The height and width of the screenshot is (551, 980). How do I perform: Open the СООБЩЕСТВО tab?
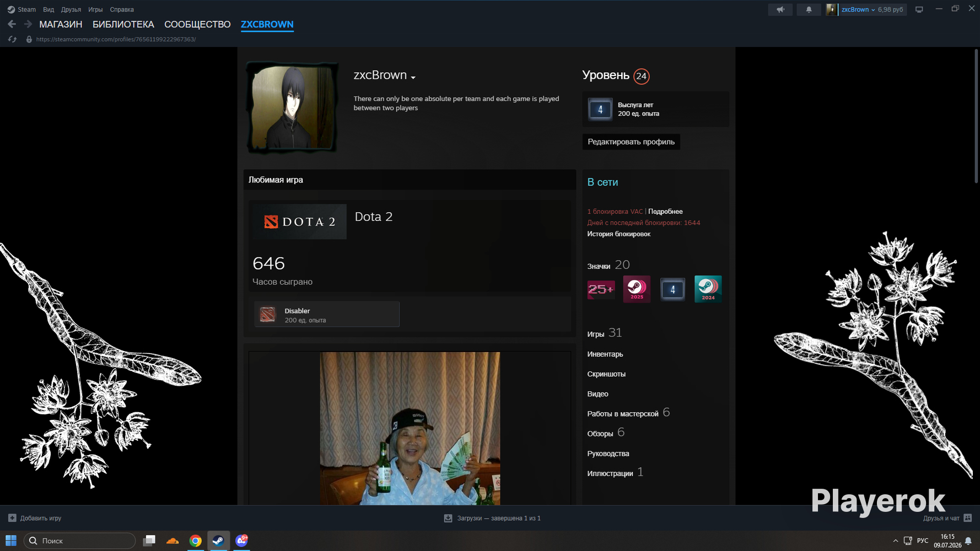tap(197, 24)
